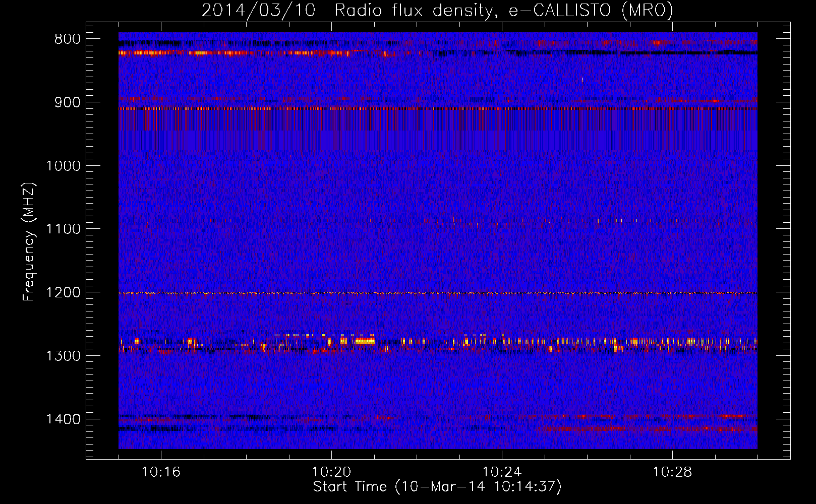
Task: Click the 10:16 time axis label
Action: [161, 472]
